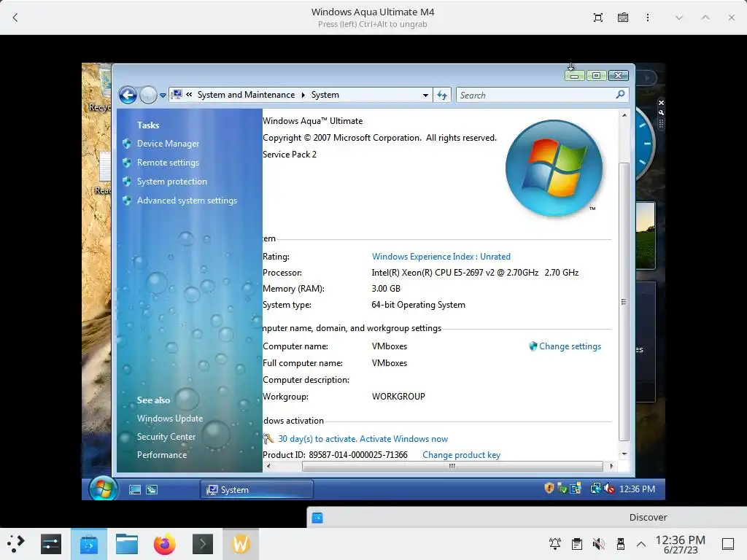Select System and Maintenance in breadcrumb
The height and width of the screenshot is (560, 747).
click(x=246, y=95)
